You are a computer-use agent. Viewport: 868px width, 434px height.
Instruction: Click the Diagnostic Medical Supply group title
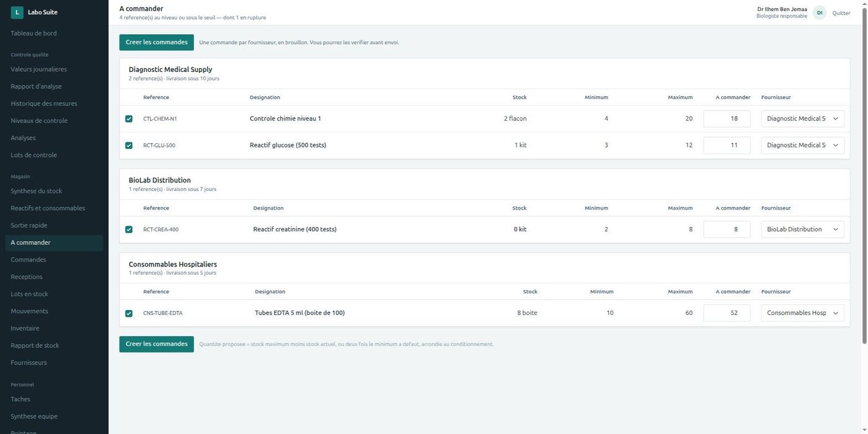click(x=170, y=69)
